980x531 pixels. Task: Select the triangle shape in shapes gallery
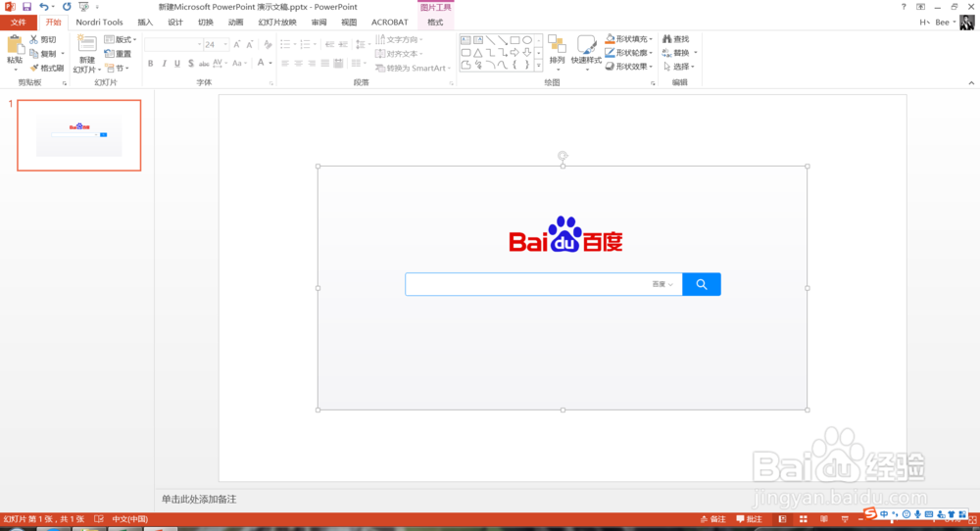coord(478,53)
